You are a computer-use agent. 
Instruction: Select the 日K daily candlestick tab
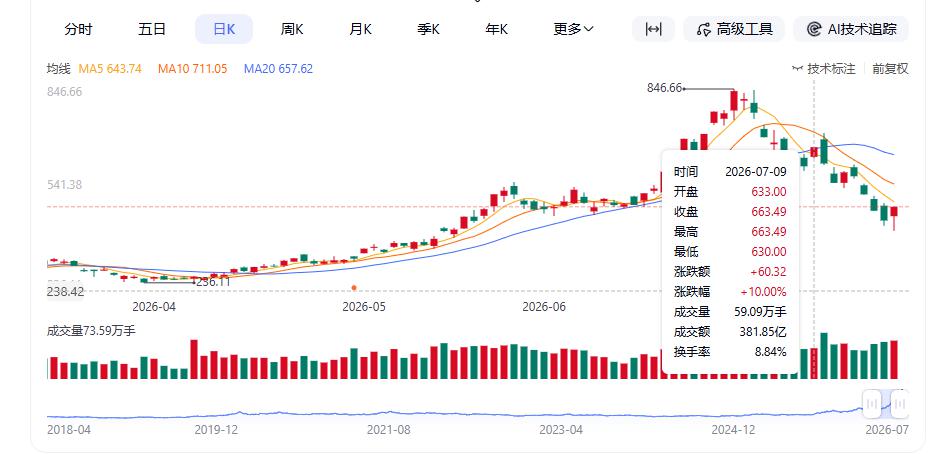(x=224, y=29)
